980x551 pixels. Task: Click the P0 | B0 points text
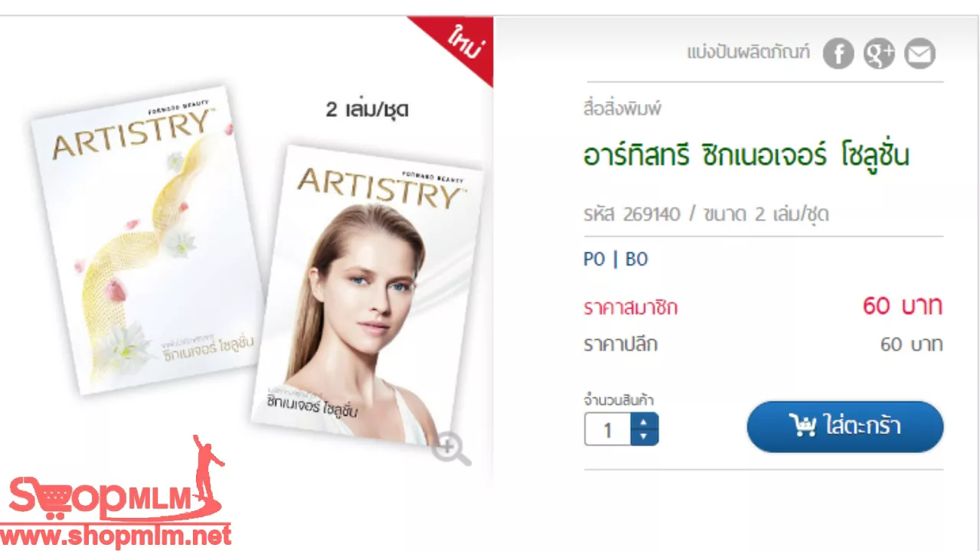tap(616, 259)
